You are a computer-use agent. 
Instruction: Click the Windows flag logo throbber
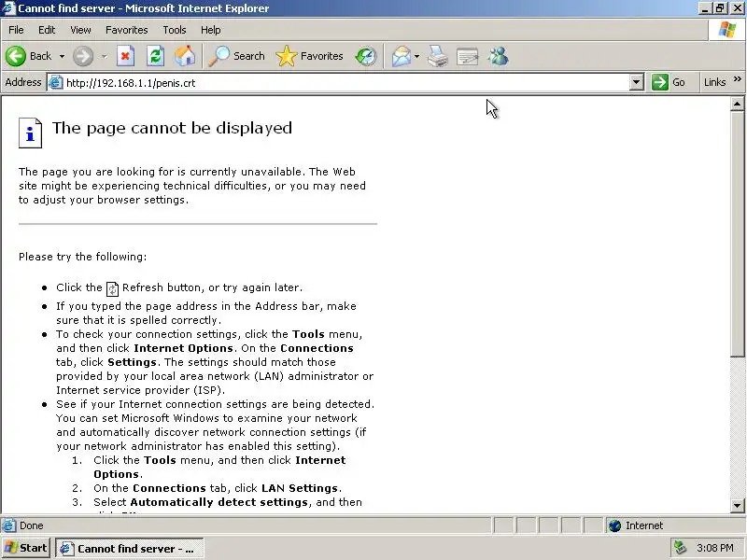pyautogui.click(x=727, y=30)
